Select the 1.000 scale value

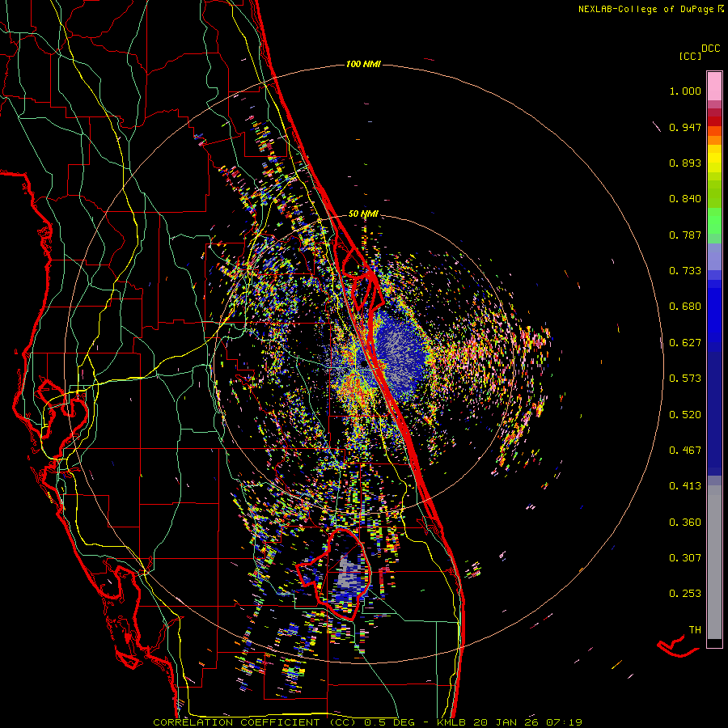pyautogui.click(x=685, y=91)
